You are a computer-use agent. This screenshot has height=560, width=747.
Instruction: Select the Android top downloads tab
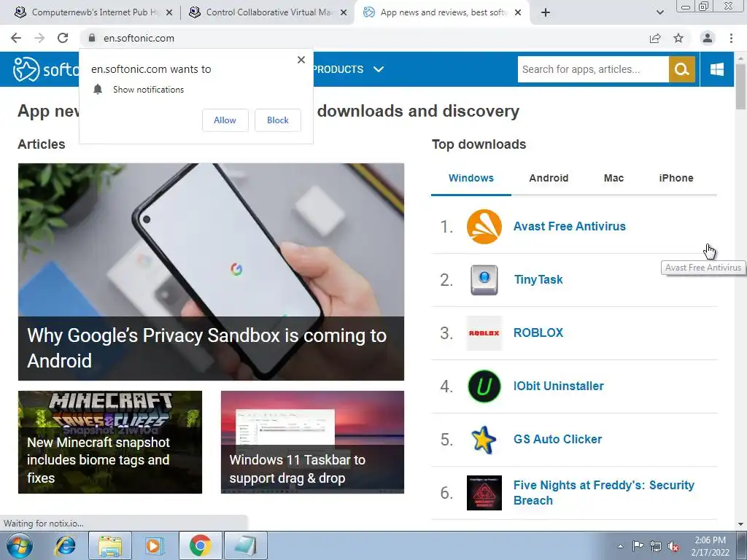549,178
